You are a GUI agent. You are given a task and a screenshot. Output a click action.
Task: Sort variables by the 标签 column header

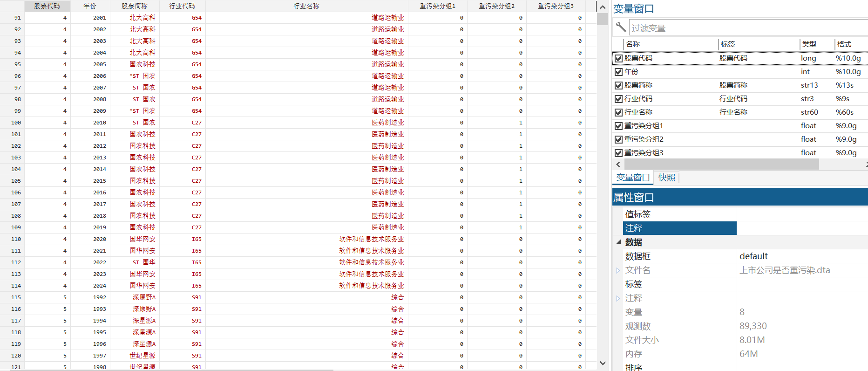click(x=759, y=44)
